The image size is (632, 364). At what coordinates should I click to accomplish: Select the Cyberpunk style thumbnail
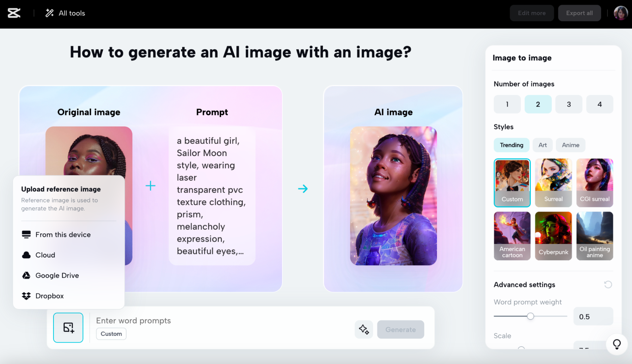tap(553, 236)
